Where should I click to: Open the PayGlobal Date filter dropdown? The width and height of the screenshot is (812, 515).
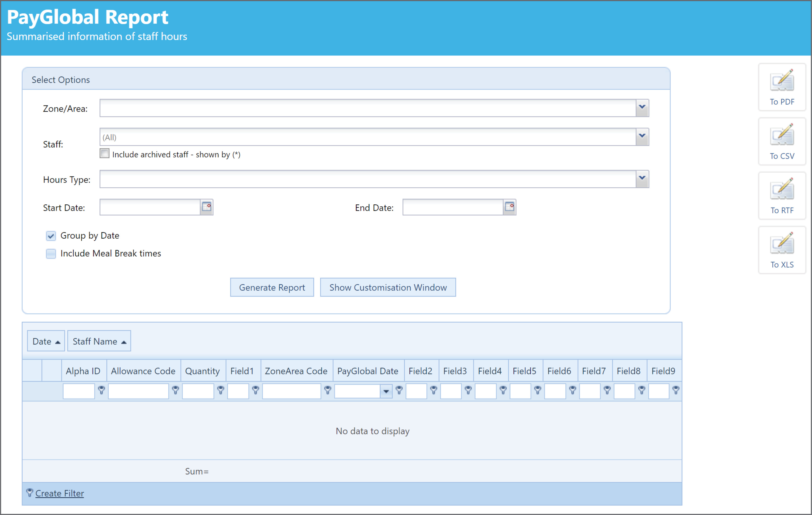[387, 391]
